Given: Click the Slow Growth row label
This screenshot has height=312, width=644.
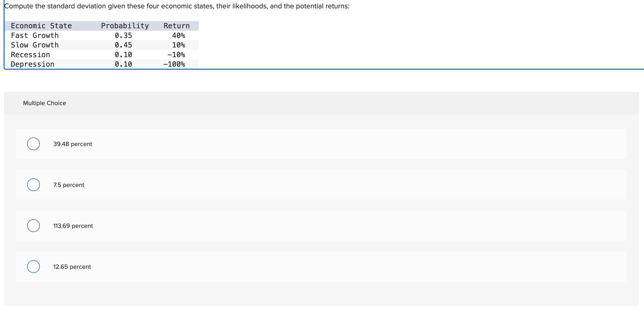Looking at the screenshot, I should pyautogui.click(x=35, y=45).
